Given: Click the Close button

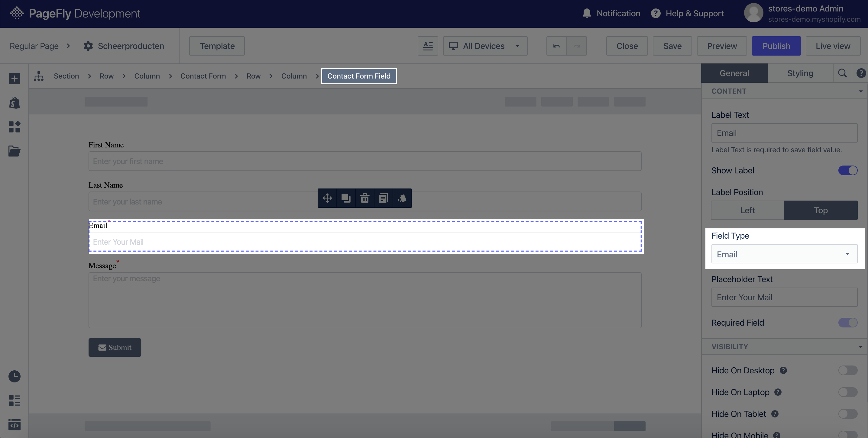Looking at the screenshot, I should [627, 46].
